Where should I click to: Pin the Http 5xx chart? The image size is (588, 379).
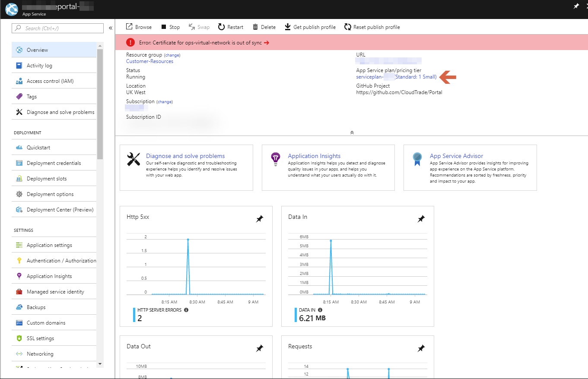tap(259, 219)
